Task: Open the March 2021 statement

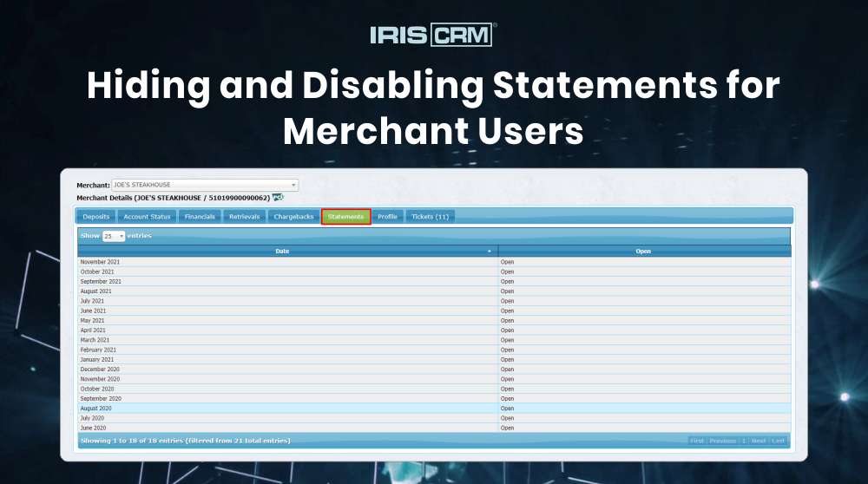Action: pyautogui.click(x=507, y=340)
